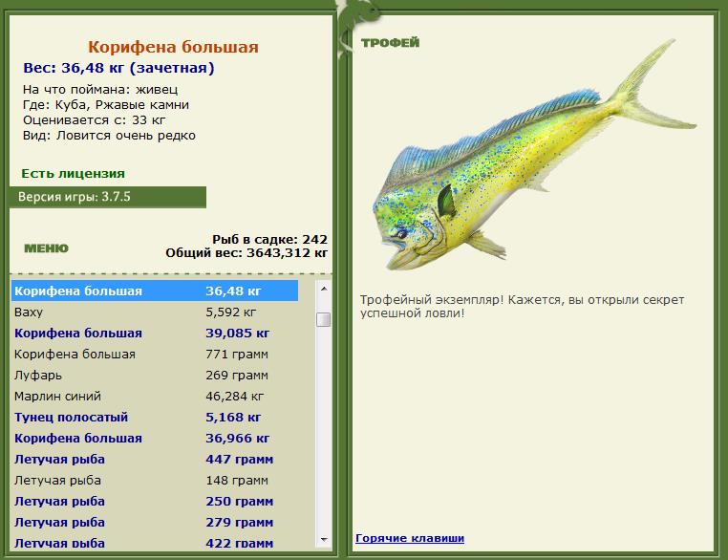Select the Корифена большая 771 грамм row

pyautogui.click(x=155, y=355)
